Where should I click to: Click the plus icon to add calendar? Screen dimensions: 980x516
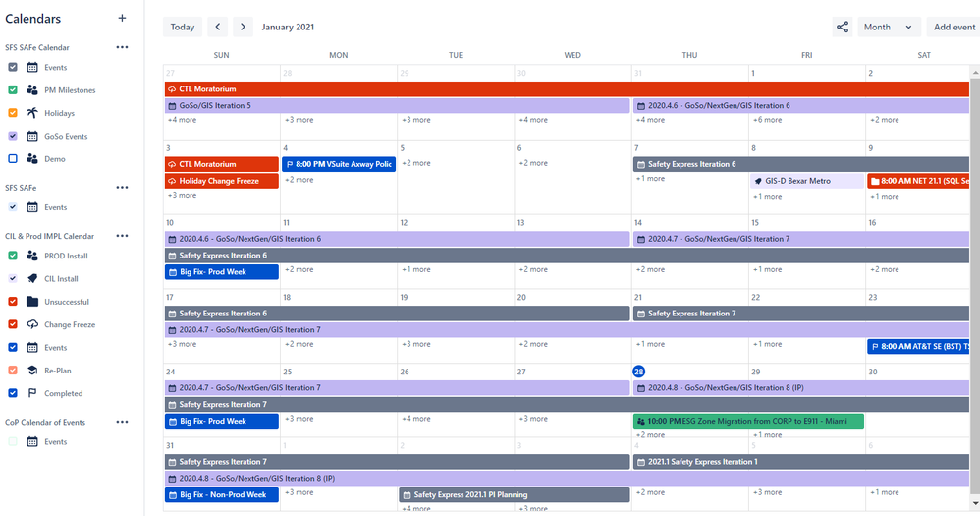coord(122,18)
